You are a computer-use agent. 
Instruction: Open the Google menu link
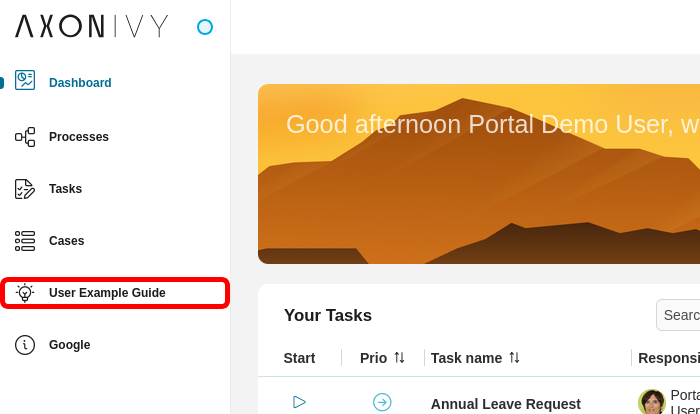pyautogui.click(x=69, y=345)
